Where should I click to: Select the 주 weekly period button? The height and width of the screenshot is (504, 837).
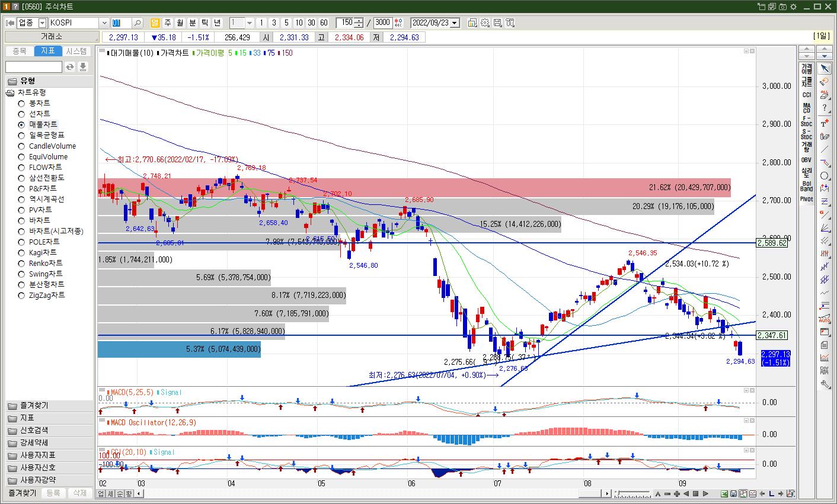coord(168,23)
